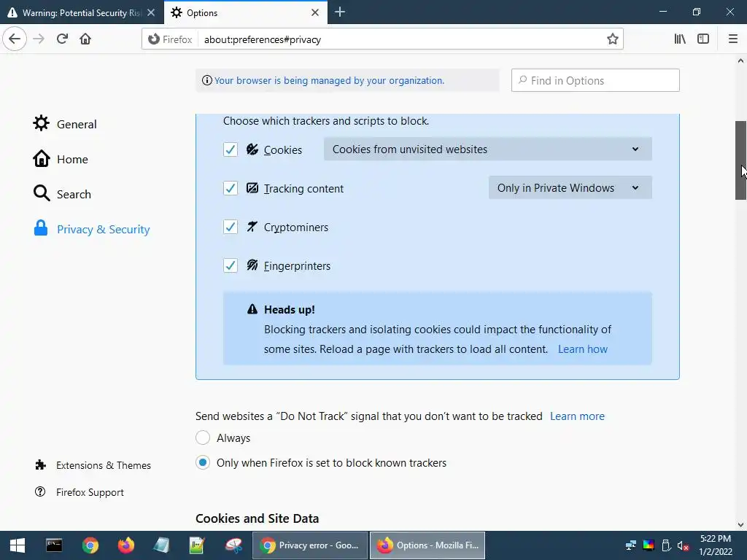Screen dimensions: 747x560
Task: Click the info icon beside managed notice
Action: (x=206, y=80)
